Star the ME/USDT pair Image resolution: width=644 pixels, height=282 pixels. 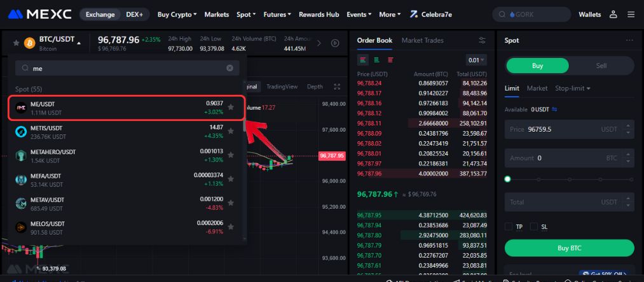tap(231, 108)
